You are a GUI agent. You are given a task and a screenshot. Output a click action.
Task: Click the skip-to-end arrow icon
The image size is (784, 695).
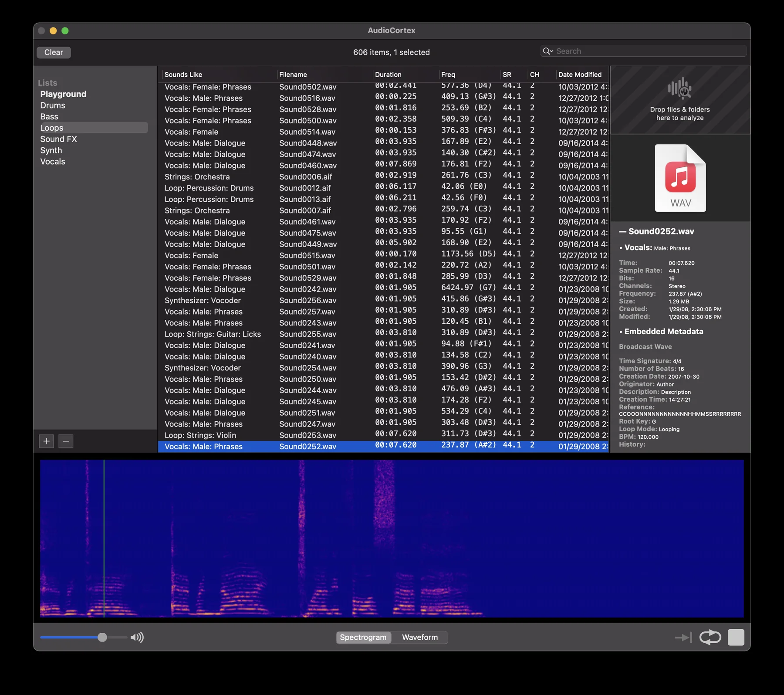(x=683, y=637)
